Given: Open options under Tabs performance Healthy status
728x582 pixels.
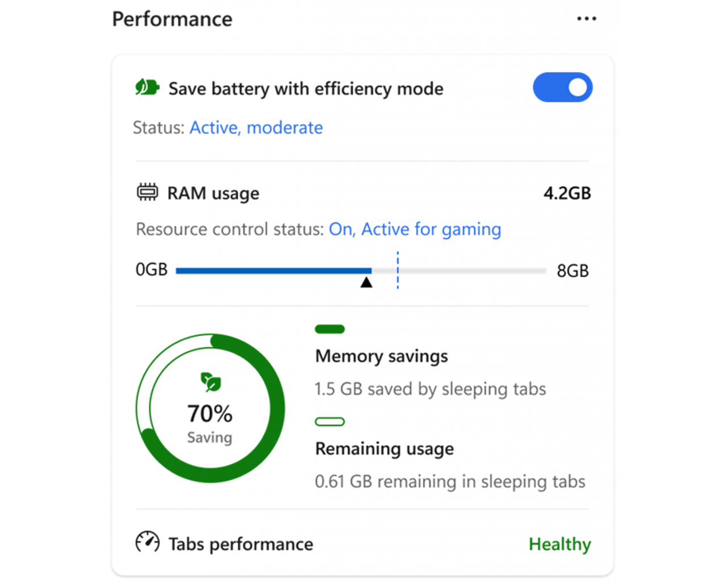Looking at the screenshot, I should 560,544.
